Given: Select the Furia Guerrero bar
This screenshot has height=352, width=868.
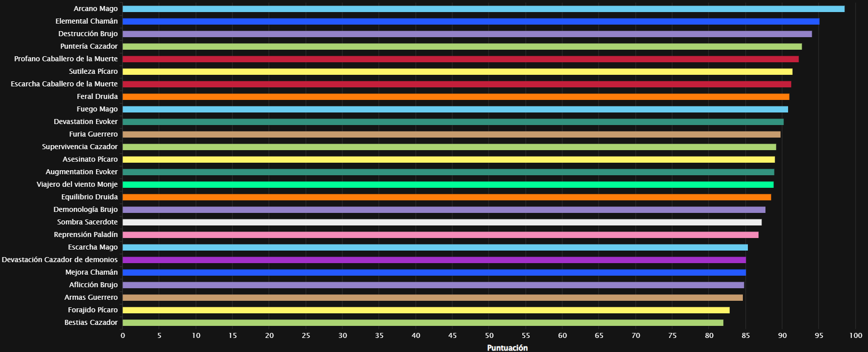Looking at the screenshot, I should tap(451, 135).
